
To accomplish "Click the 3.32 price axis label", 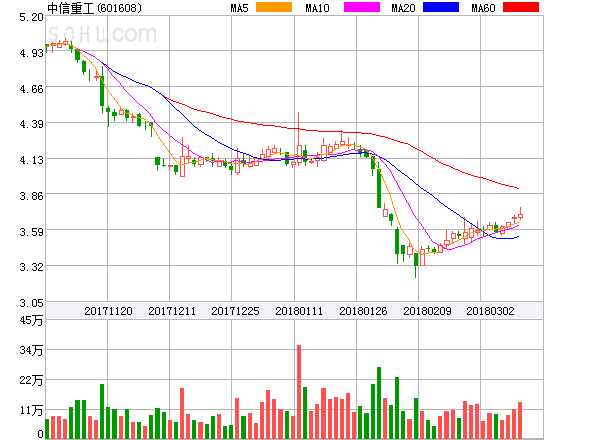I will pyautogui.click(x=31, y=267).
